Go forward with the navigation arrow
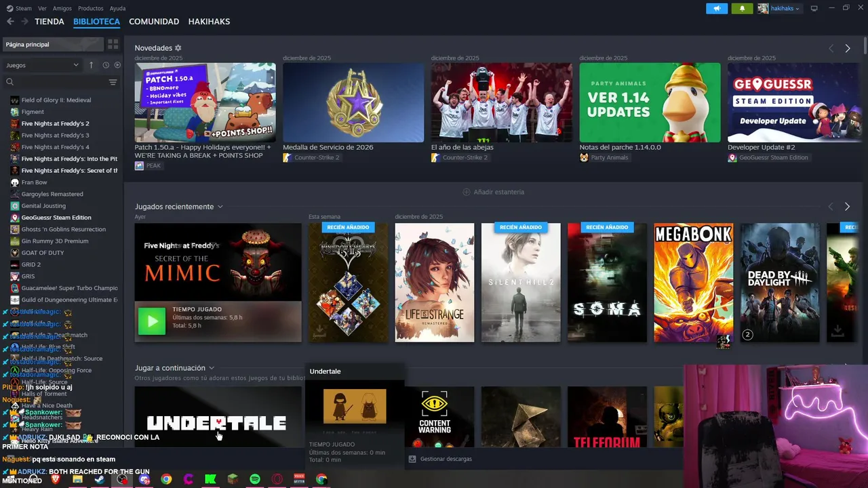868x488 pixels. tap(24, 22)
